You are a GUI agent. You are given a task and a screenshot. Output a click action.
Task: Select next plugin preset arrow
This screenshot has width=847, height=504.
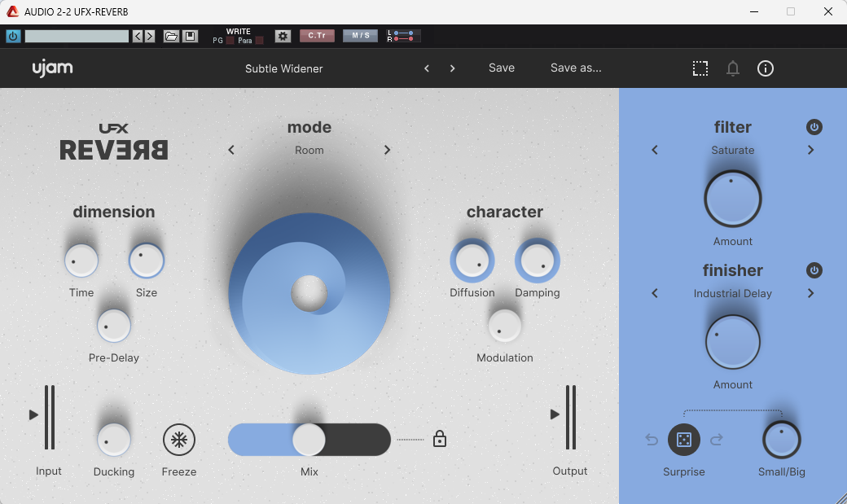pos(452,68)
